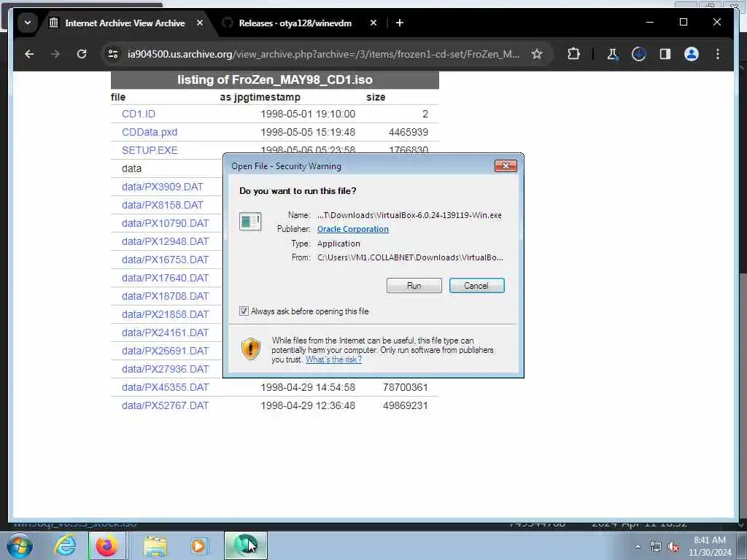The height and width of the screenshot is (560, 747).
Task: Open data/PX12948.DAT link
Action: 166,241
